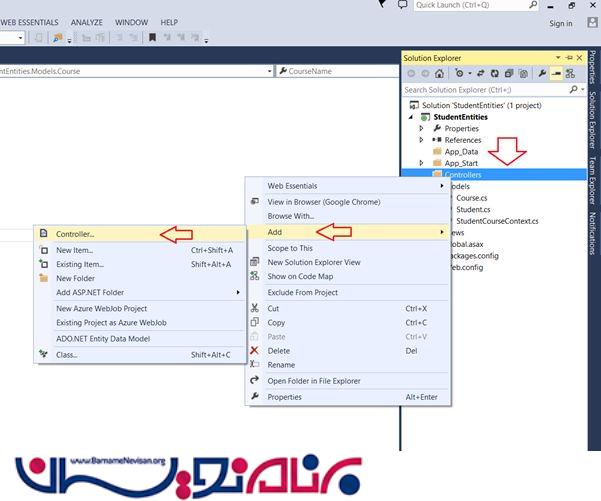Click Collapse All in Solution Explorer toolbar
The height and width of the screenshot is (501, 601).
pos(510,74)
